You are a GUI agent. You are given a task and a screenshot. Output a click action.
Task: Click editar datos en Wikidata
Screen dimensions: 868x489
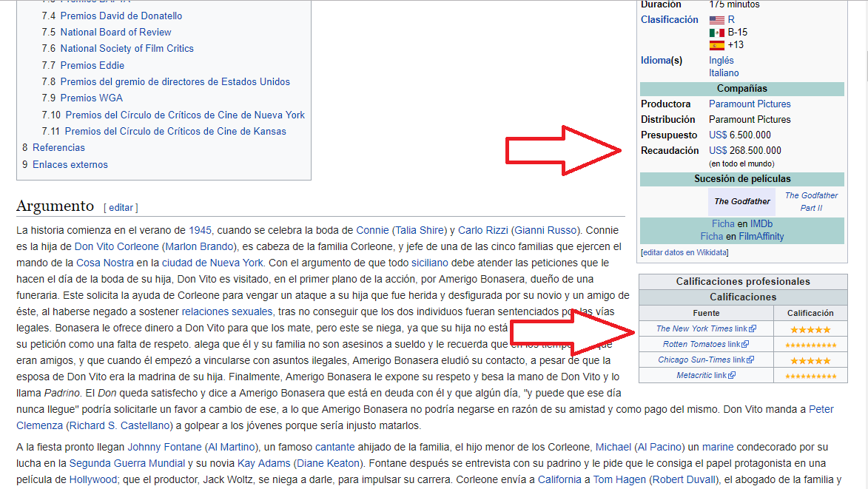click(x=684, y=253)
